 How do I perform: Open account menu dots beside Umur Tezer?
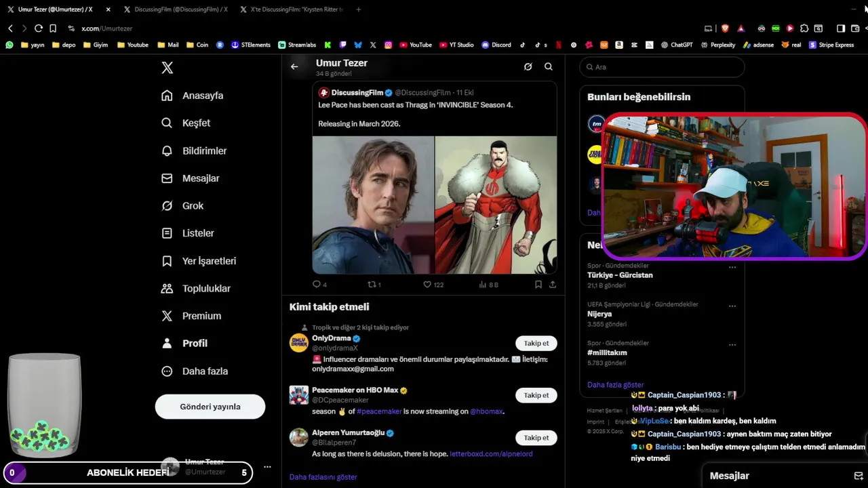coord(267,466)
